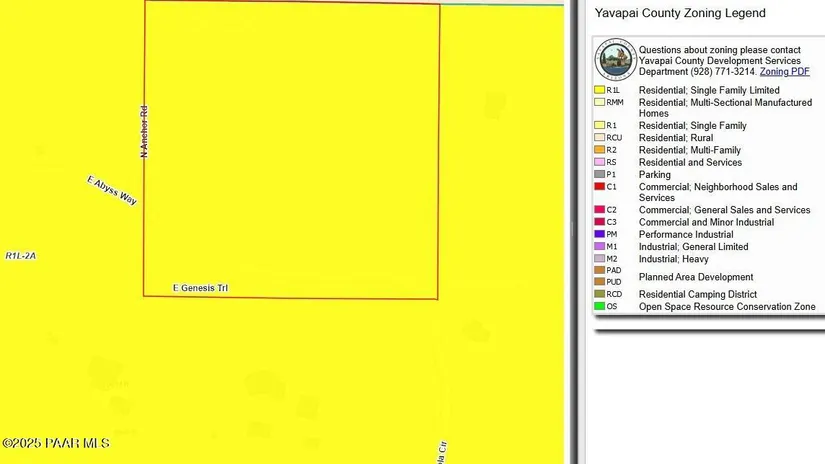Click the RCD Residential Camping District swatch

coord(600,294)
